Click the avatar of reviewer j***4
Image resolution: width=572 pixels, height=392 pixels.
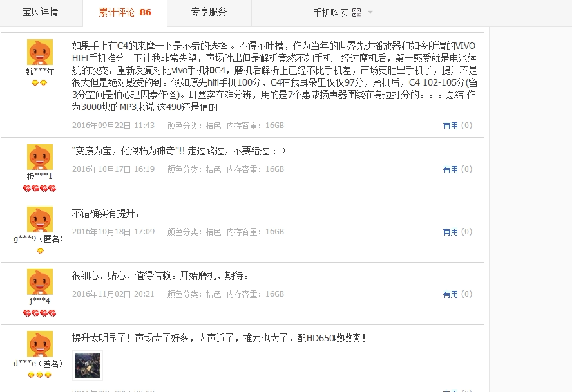40,282
